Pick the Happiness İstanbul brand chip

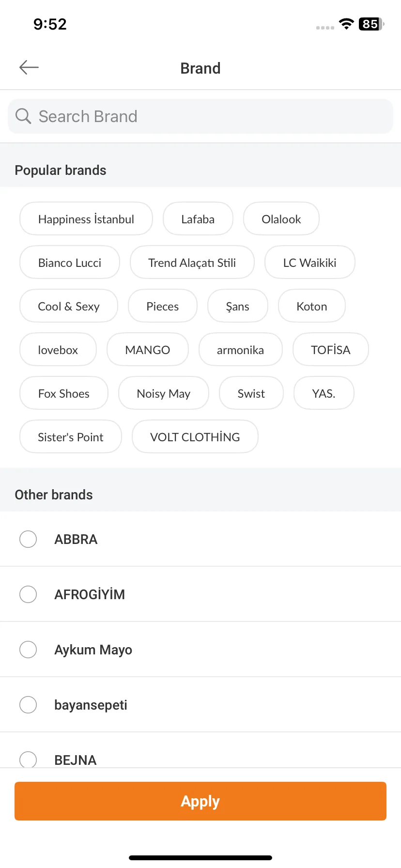tap(86, 219)
